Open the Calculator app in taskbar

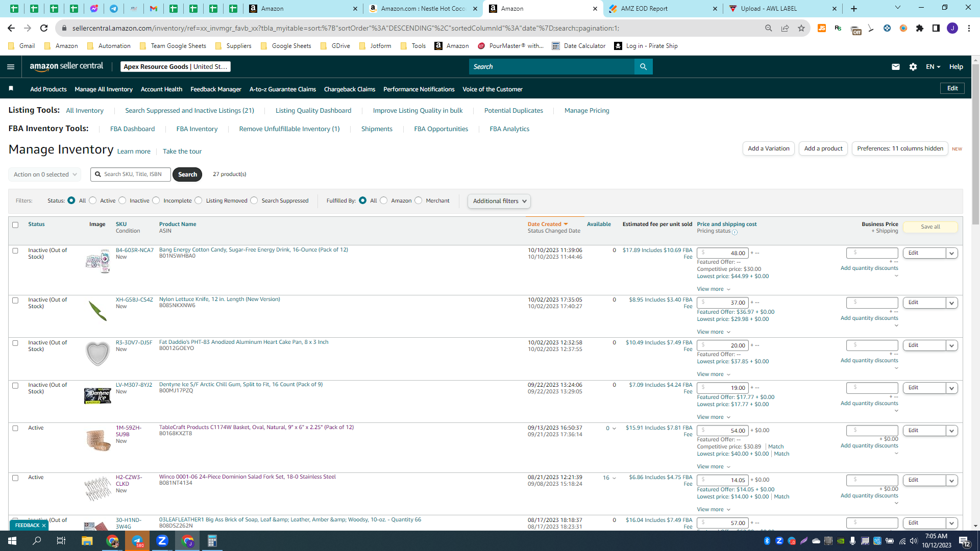(x=212, y=541)
